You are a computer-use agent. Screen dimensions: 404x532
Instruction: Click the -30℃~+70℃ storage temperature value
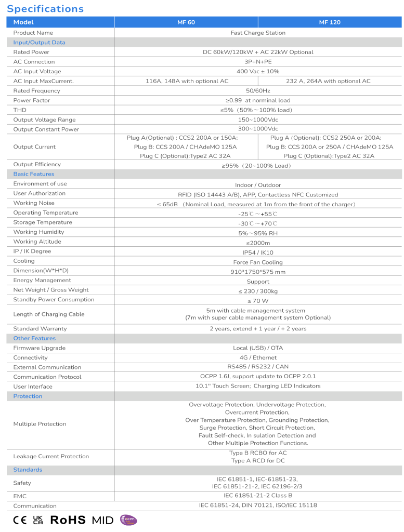click(258, 223)
